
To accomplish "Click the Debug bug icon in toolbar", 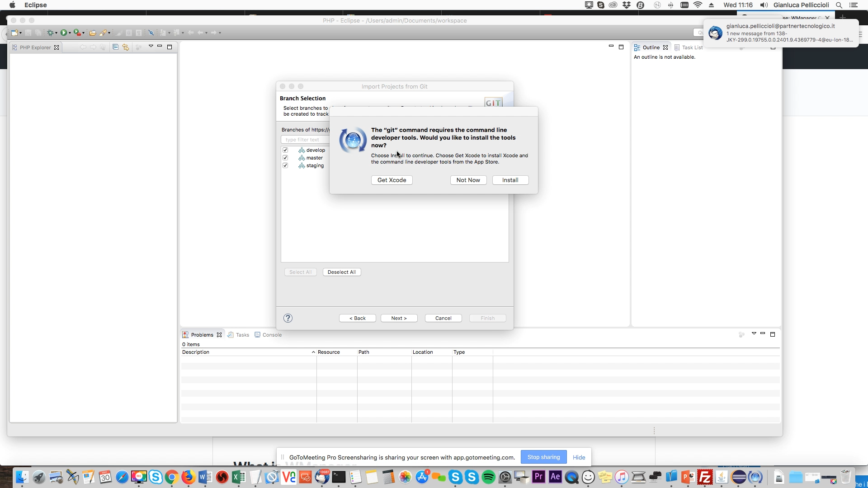I will point(50,33).
